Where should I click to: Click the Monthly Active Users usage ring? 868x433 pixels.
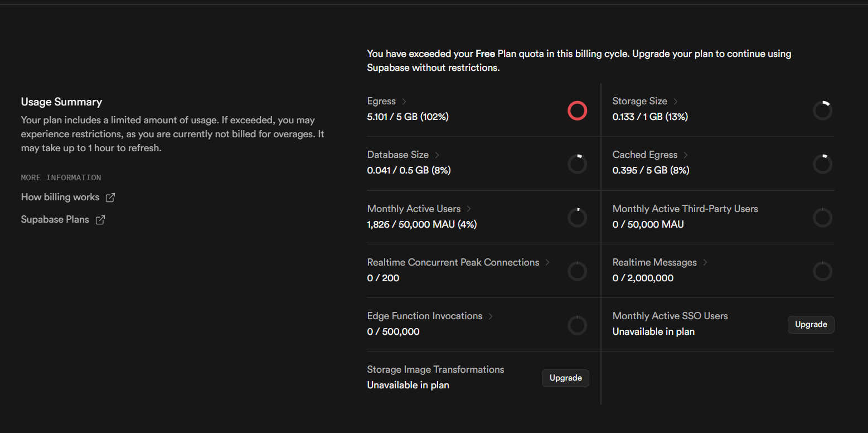click(577, 218)
